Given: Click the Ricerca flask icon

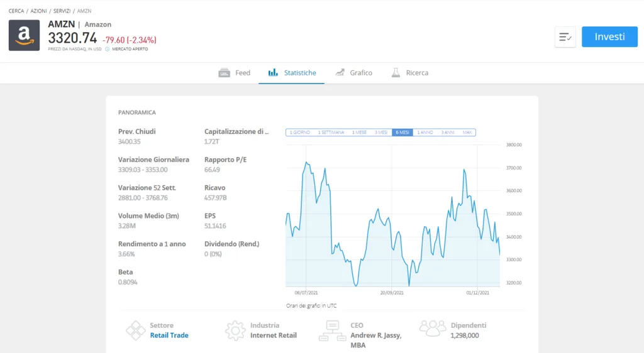Looking at the screenshot, I should coord(396,73).
